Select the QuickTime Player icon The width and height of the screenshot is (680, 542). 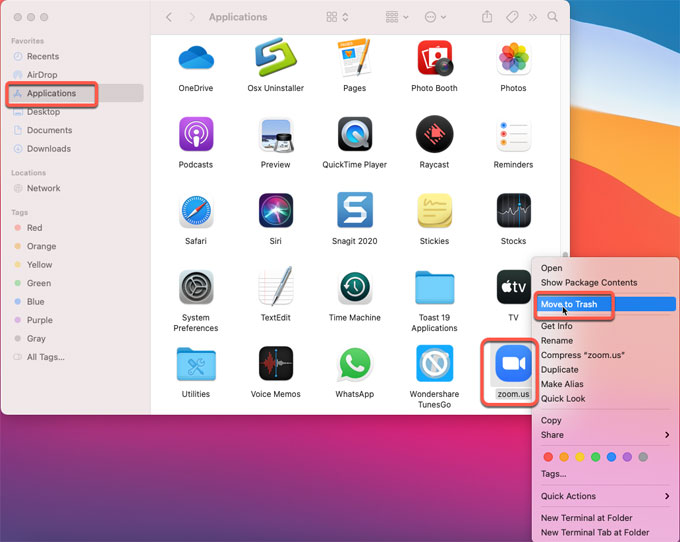tap(355, 134)
